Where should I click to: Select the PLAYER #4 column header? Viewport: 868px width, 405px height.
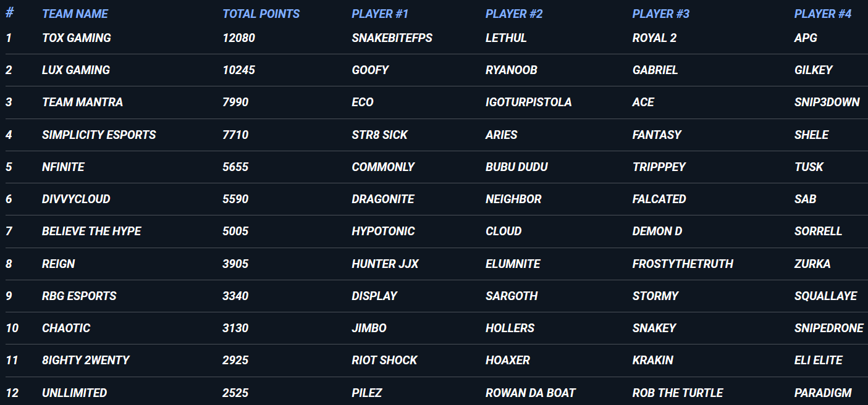click(823, 14)
